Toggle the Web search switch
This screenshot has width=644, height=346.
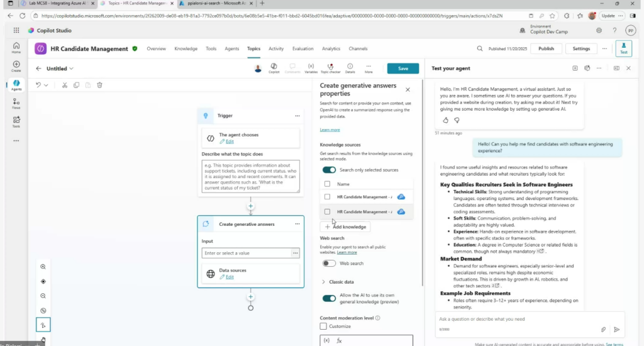tap(329, 264)
